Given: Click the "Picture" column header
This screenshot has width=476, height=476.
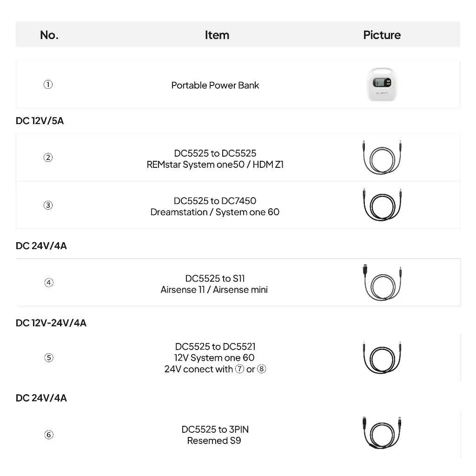Looking at the screenshot, I should click(x=382, y=35).
